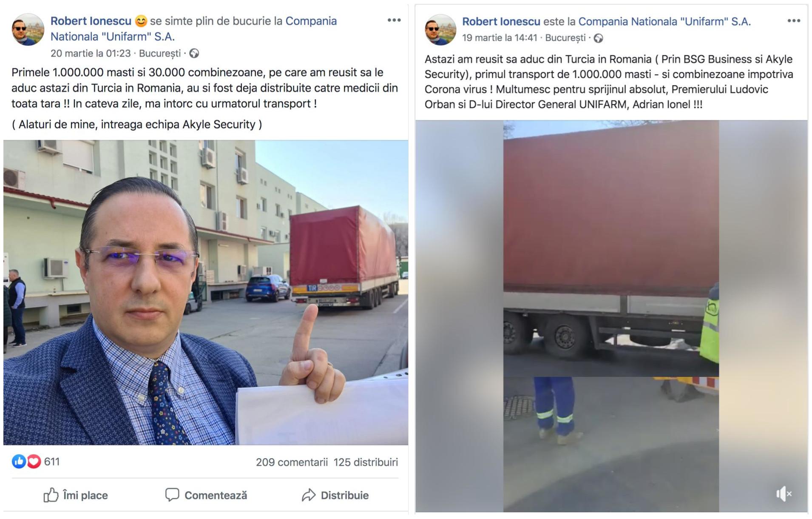The image size is (812, 519).
Task: Click the Distribuie share button
Action: click(335, 495)
